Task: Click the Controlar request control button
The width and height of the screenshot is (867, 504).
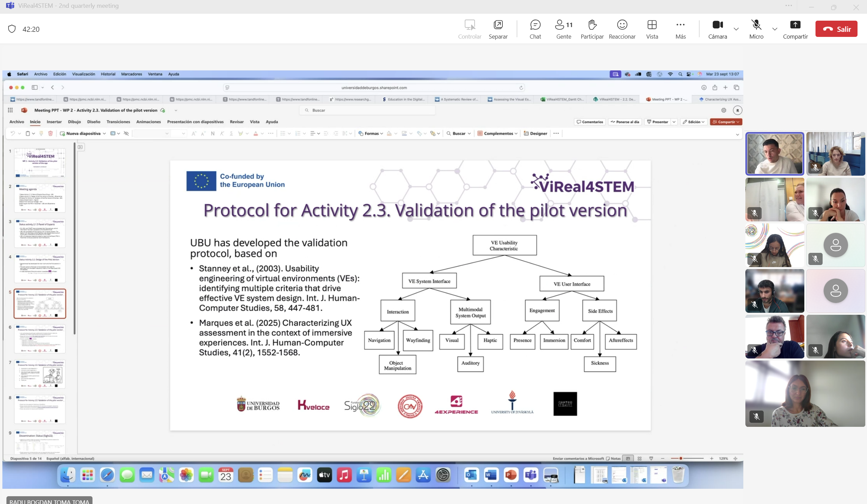Action: click(x=469, y=29)
